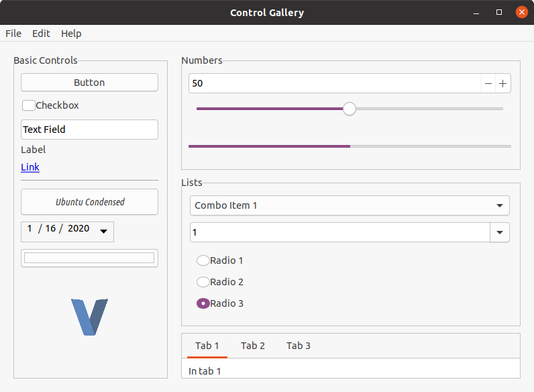
Task: Click the editable combobox text entry
Action: [340, 232]
